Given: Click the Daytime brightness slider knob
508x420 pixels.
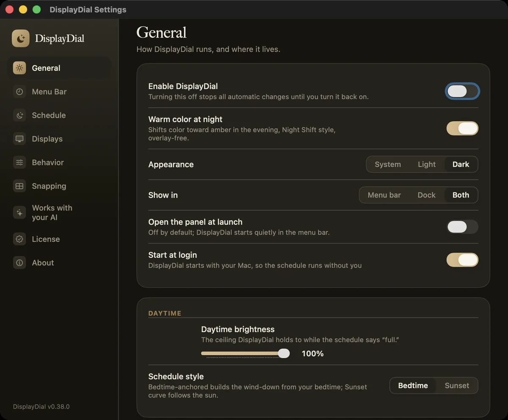Looking at the screenshot, I should 284,353.
